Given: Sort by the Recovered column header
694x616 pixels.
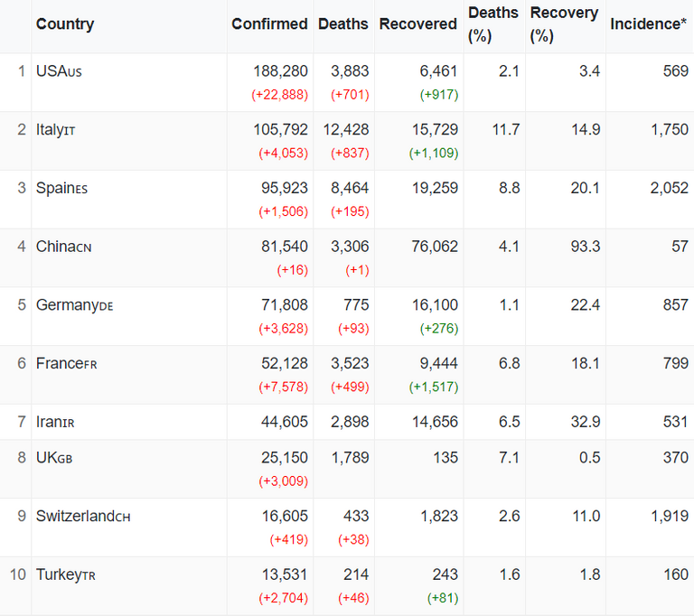Looking at the screenshot, I should tap(417, 23).
